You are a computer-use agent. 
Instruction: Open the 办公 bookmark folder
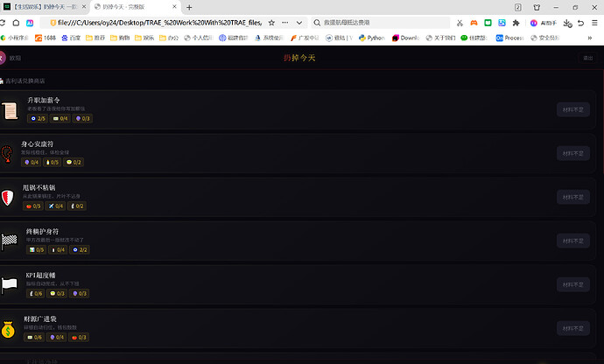(169, 38)
